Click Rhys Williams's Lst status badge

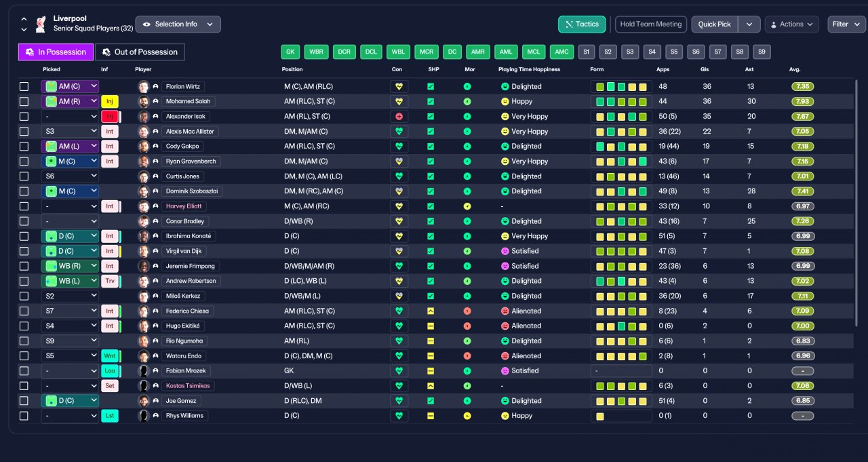(110, 416)
